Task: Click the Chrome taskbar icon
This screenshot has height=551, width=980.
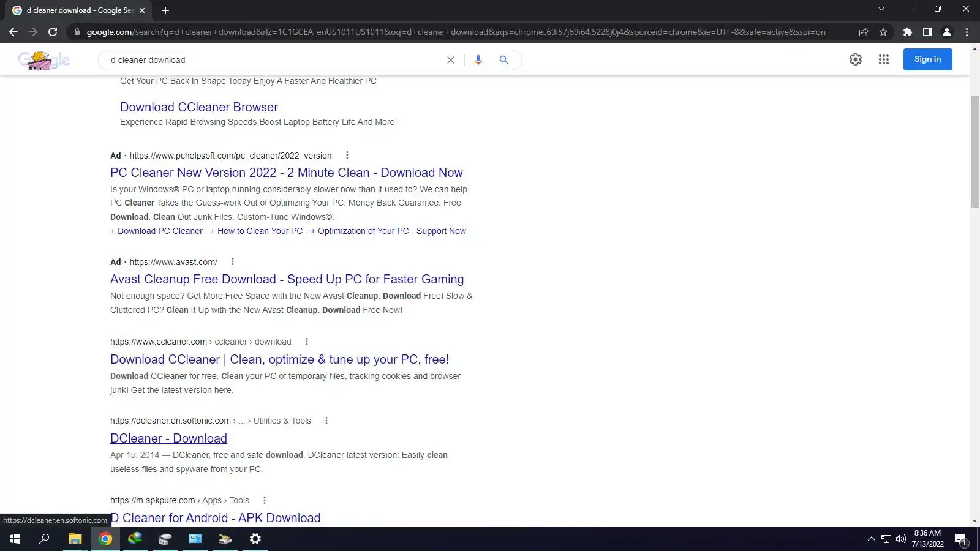Action: [x=105, y=539]
